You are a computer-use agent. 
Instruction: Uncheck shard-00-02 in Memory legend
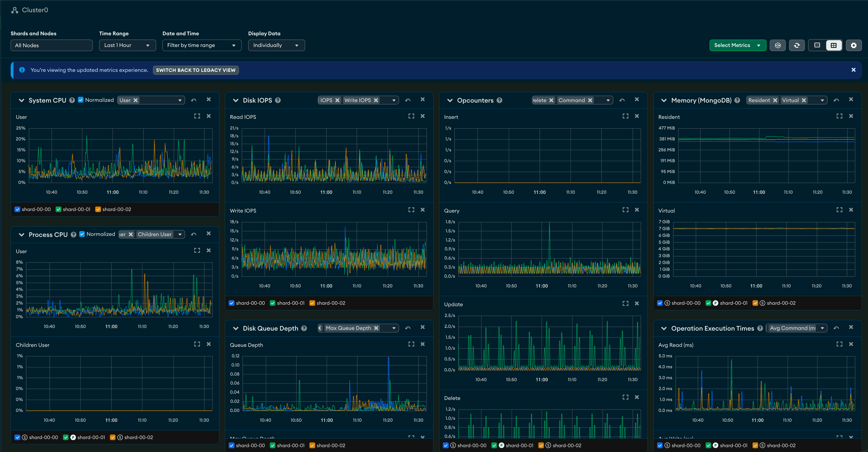[755, 303]
